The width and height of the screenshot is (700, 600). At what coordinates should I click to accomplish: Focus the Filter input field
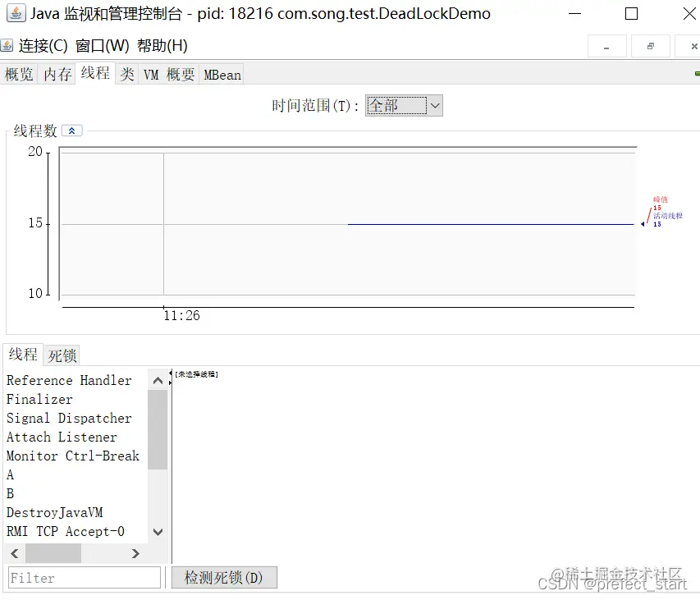click(85, 578)
